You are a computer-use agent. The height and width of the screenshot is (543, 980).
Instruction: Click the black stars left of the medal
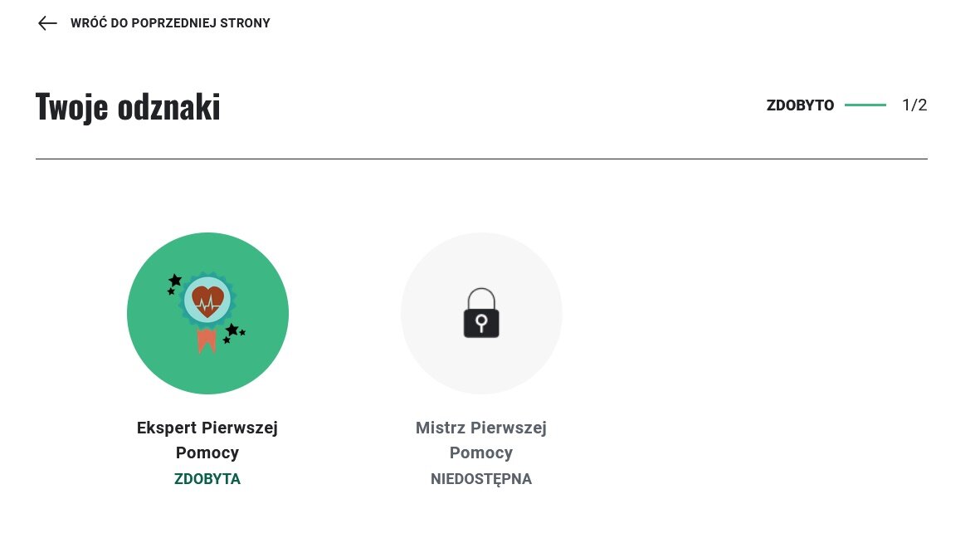click(173, 282)
